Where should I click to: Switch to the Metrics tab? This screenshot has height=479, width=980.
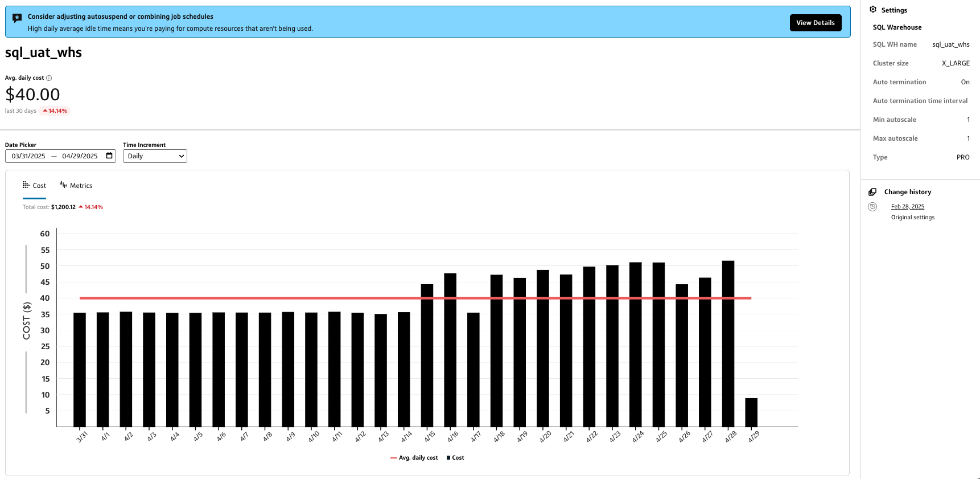(76, 186)
